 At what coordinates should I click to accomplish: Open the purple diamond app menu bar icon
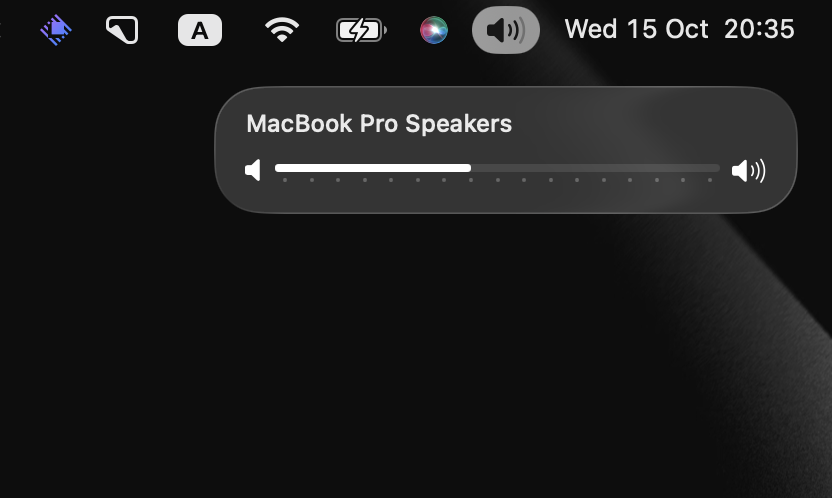pos(56,30)
